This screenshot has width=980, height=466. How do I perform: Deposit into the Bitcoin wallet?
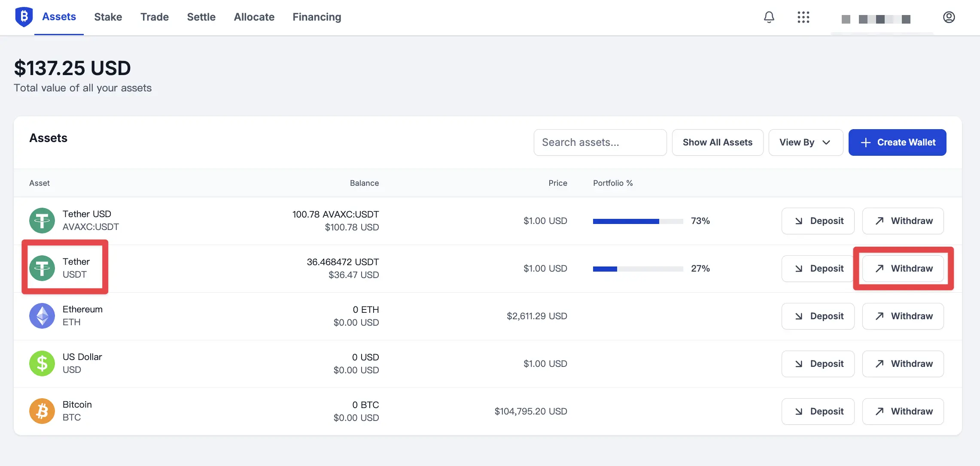pyautogui.click(x=818, y=412)
